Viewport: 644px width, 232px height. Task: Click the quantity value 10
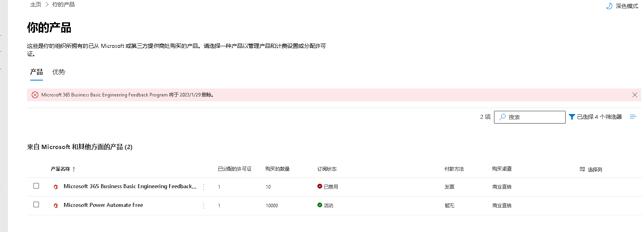tap(268, 187)
